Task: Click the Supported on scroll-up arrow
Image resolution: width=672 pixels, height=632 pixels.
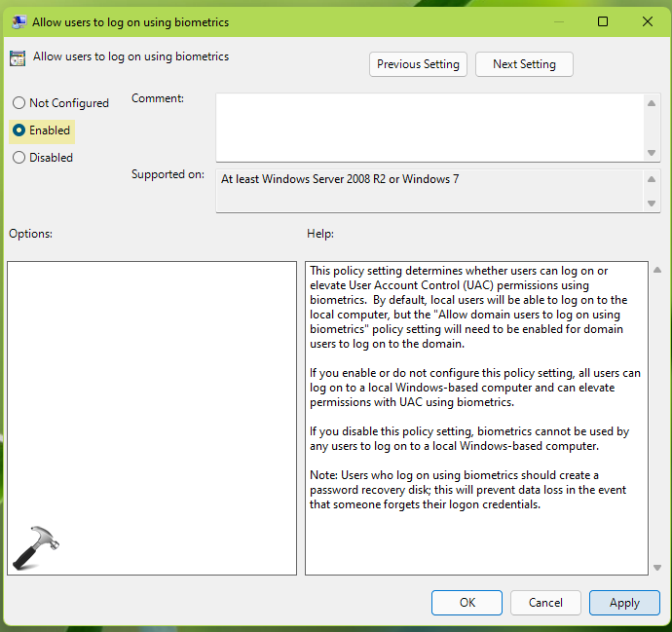Action: coord(652,179)
